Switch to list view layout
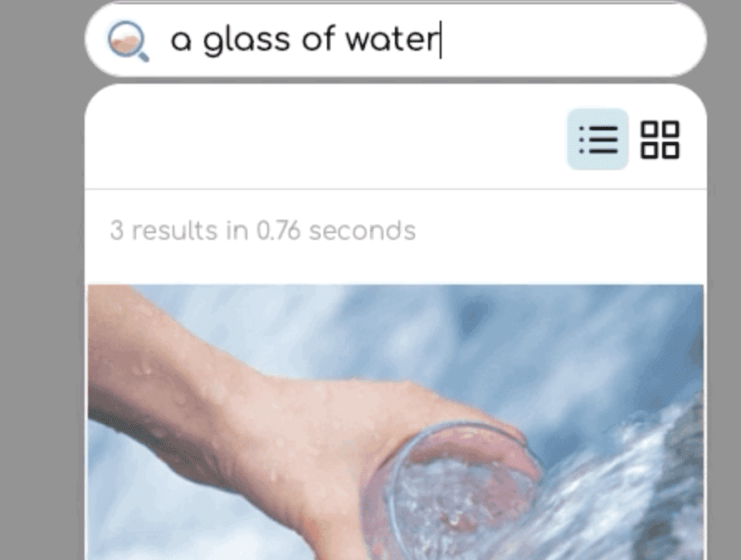 point(597,139)
